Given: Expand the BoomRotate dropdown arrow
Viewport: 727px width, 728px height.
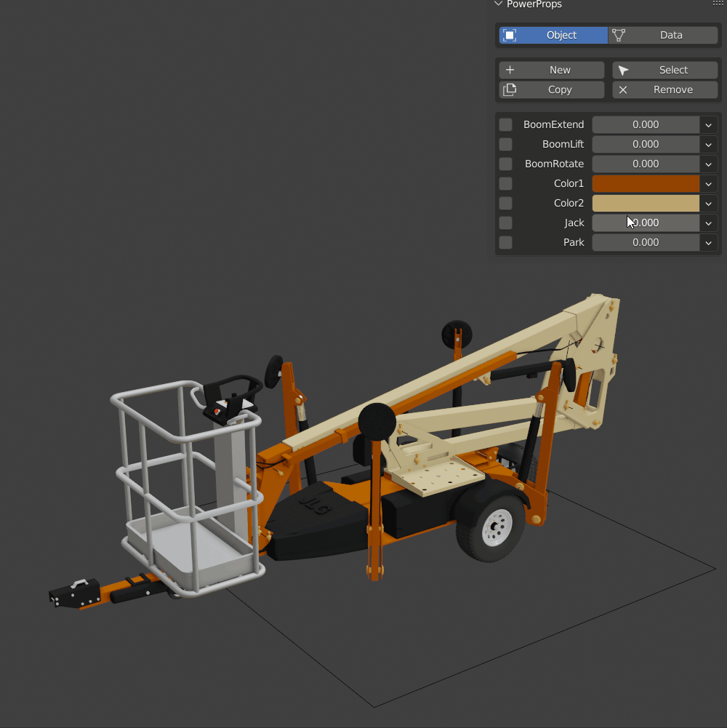Looking at the screenshot, I should [708, 164].
